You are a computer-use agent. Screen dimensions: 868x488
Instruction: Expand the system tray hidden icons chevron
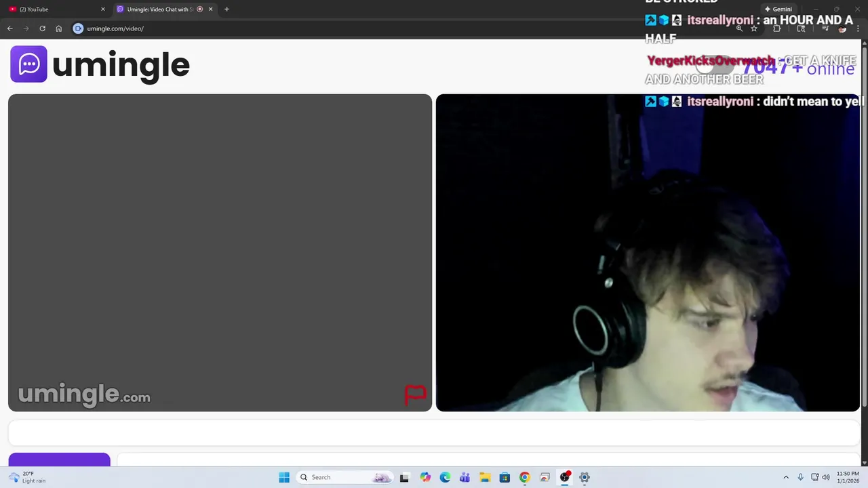click(786, 477)
